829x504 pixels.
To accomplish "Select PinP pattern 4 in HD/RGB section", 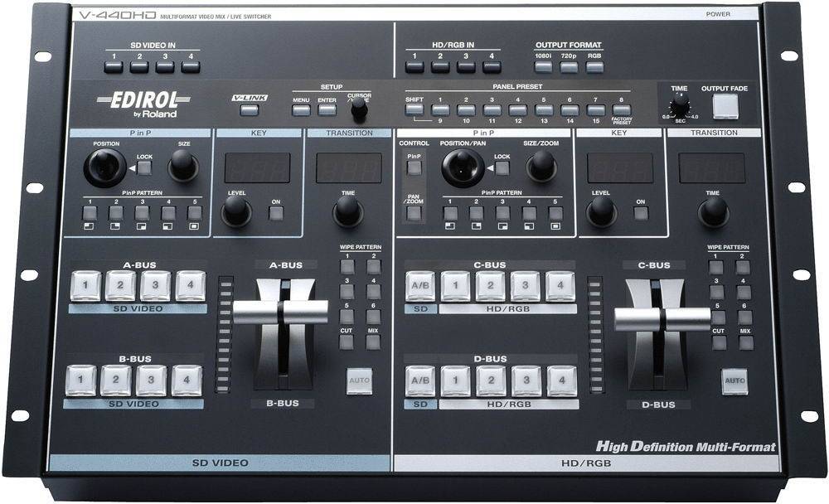I will [x=529, y=214].
